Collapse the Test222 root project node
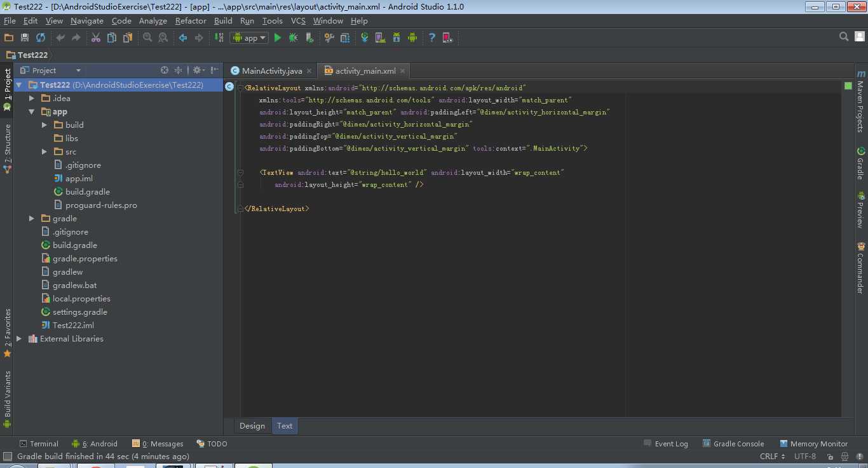This screenshot has height=468, width=868. 19,85
